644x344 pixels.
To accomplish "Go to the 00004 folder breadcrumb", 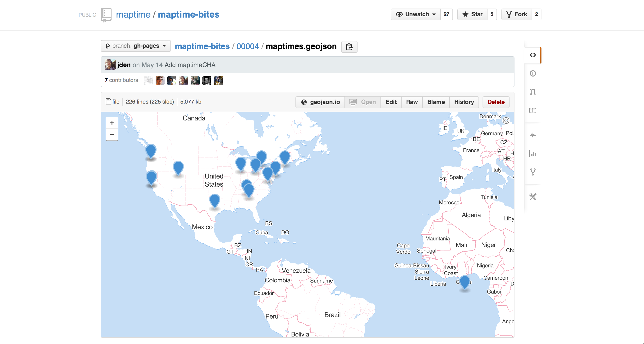I will 248,46.
